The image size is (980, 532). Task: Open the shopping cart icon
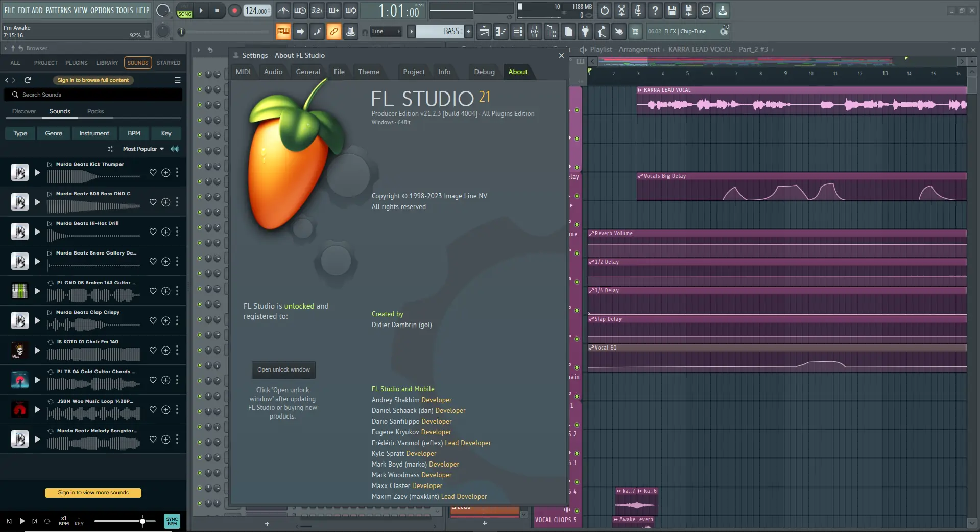[x=635, y=32]
